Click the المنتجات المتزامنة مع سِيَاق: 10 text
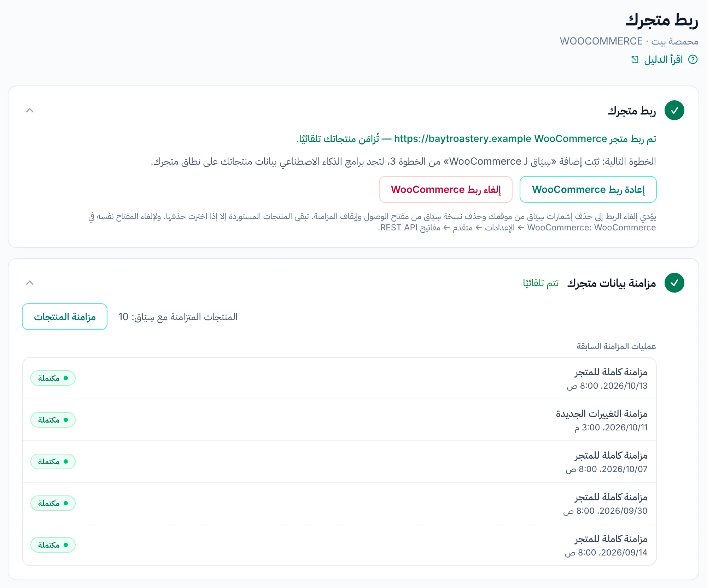Image resolution: width=707 pixels, height=588 pixels. coord(178,317)
